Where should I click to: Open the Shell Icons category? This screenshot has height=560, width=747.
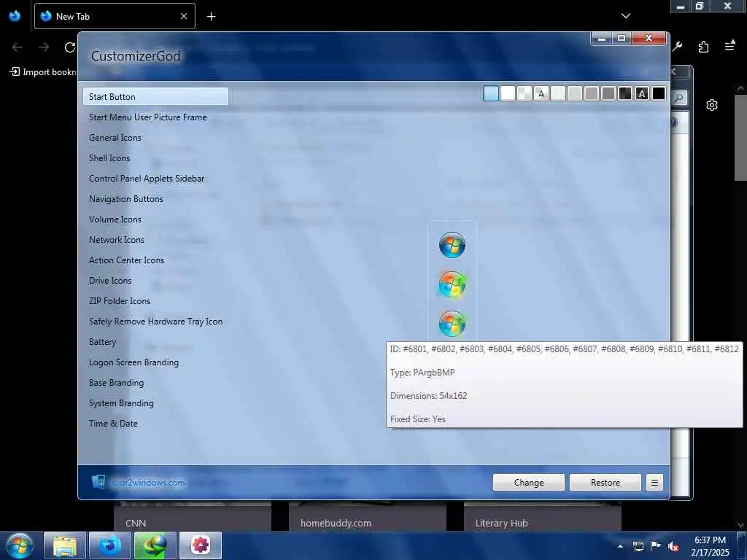tap(155, 158)
